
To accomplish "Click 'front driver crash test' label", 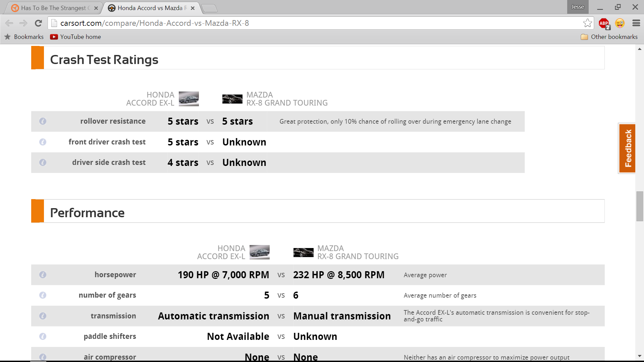I will pyautogui.click(x=107, y=142).
